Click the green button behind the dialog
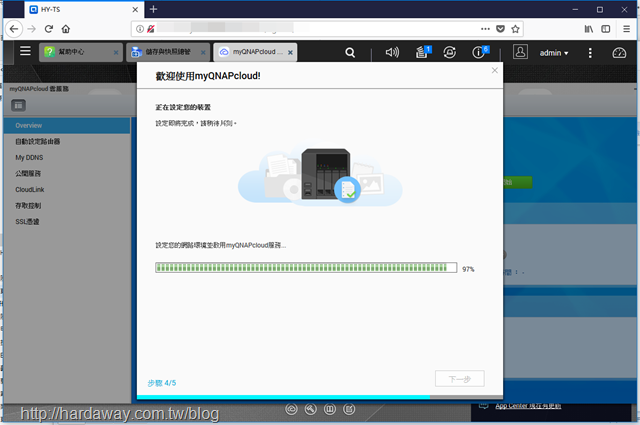This screenshot has width=640, height=425. tap(518, 182)
